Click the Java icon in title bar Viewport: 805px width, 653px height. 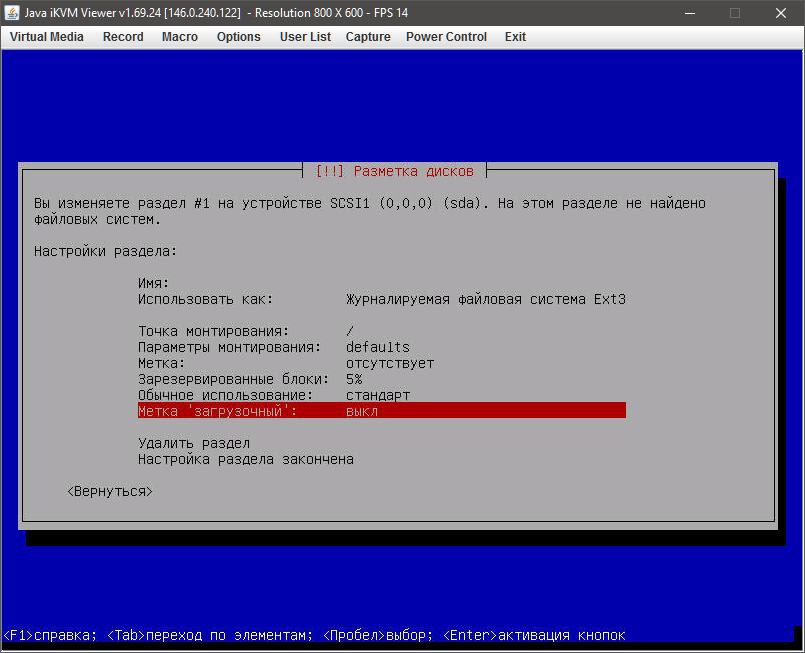pos(11,12)
